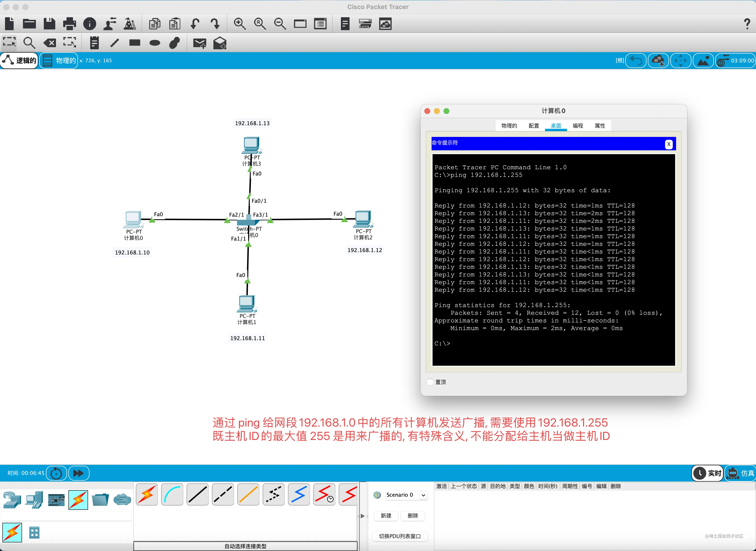Image resolution: width=756 pixels, height=551 pixels.
Task: Tick the 置顶 checkbox
Action: [x=430, y=382]
